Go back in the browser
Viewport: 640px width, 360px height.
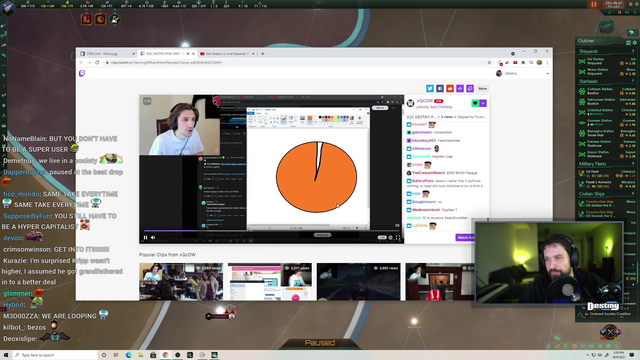[x=81, y=63]
